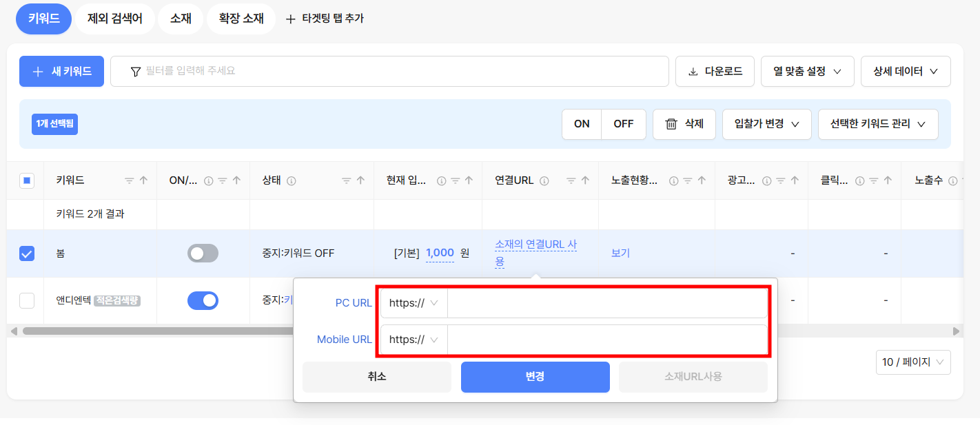The height and width of the screenshot is (425, 980).
Task: Click the 1개 선택됨 label
Action: coord(54,124)
